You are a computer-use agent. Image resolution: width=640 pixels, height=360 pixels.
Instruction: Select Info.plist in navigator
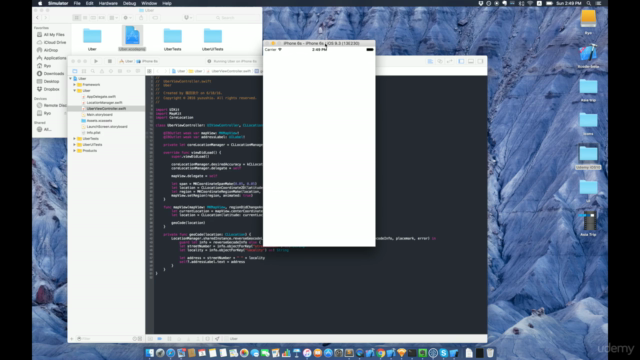[93, 133]
